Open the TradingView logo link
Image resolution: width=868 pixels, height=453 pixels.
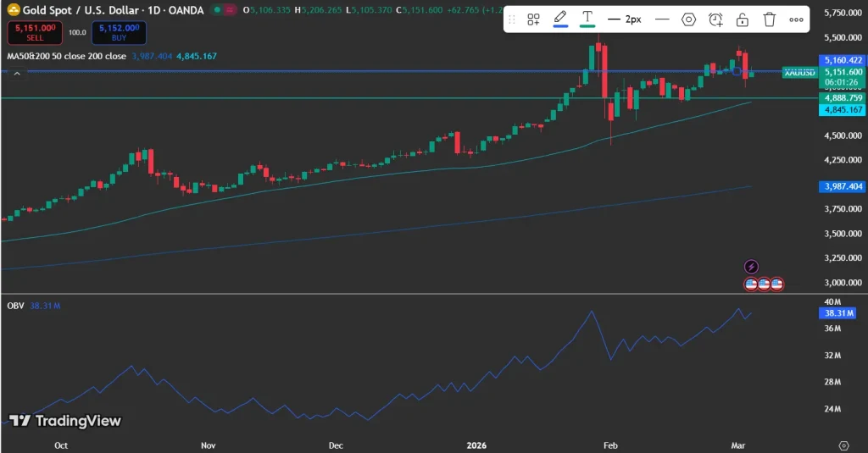pyautogui.click(x=65, y=421)
